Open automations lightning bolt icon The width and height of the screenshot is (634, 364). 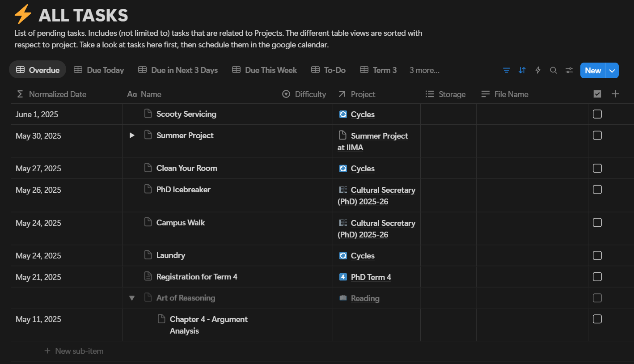tap(538, 70)
